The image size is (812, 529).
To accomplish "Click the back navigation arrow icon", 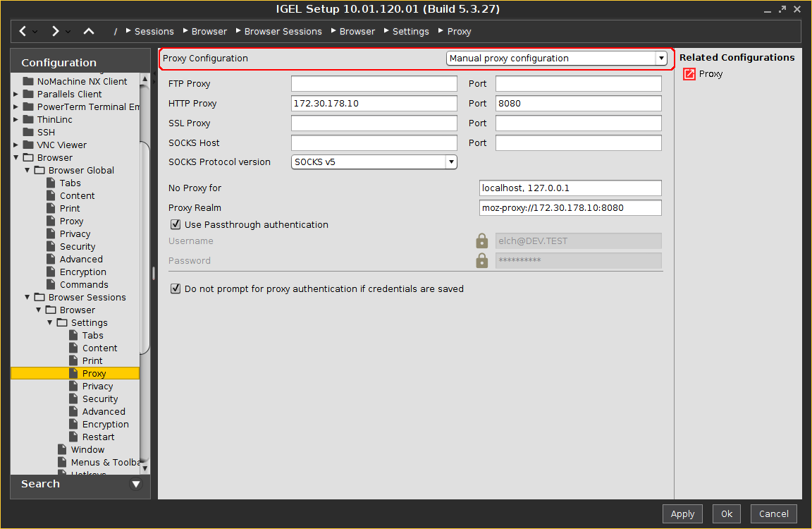I will [x=23, y=31].
